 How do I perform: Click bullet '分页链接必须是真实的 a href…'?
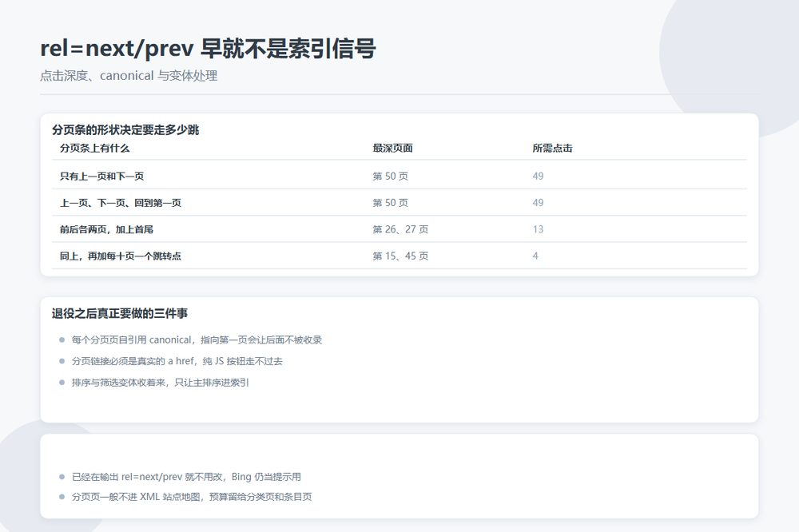(177, 361)
